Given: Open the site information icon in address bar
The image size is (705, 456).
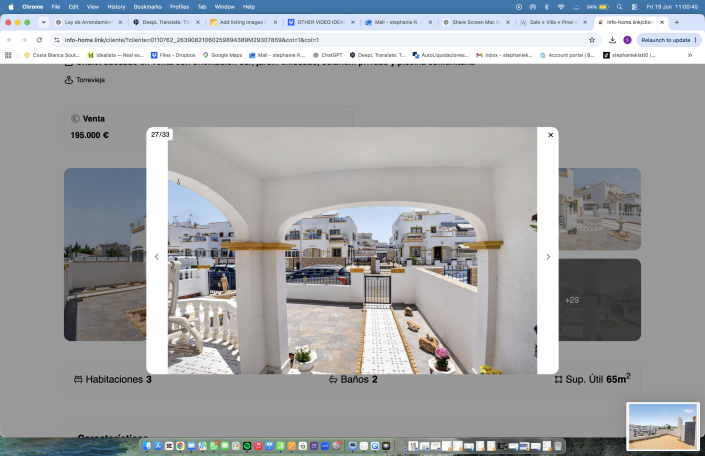Looking at the screenshot, I should click(57, 40).
